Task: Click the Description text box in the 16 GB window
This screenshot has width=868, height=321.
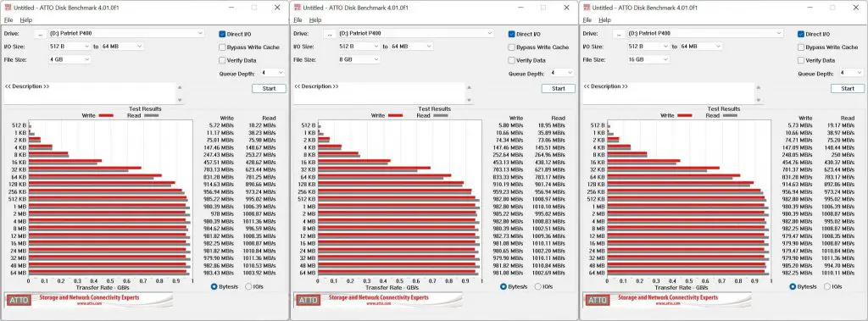Action: (669, 93)
